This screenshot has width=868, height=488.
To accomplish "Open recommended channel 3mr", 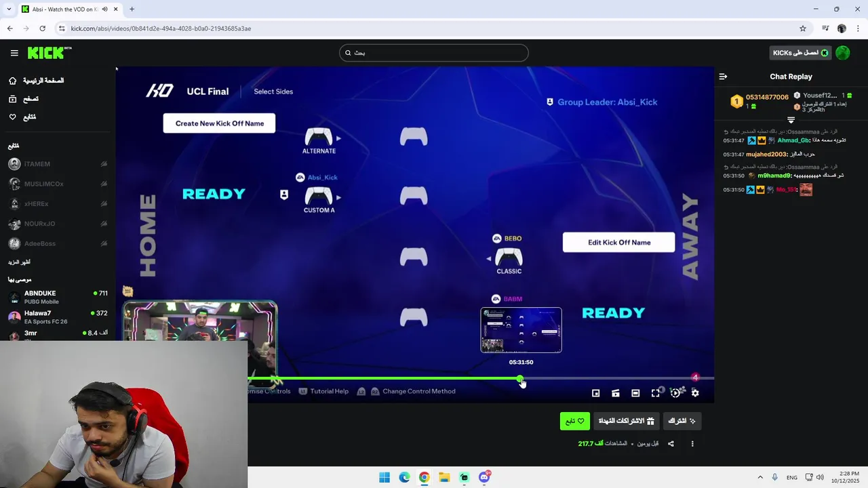I will 58,334.
